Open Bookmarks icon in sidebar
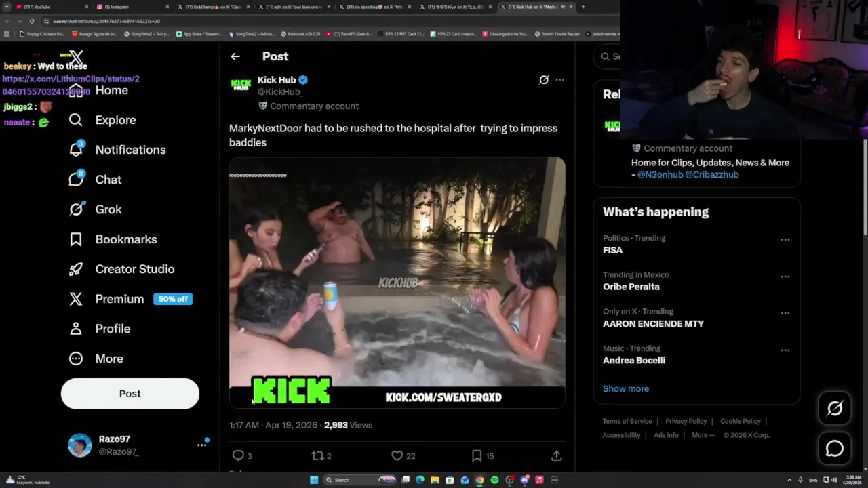Screen dimensions: 868x488 (x=76, y=239)
